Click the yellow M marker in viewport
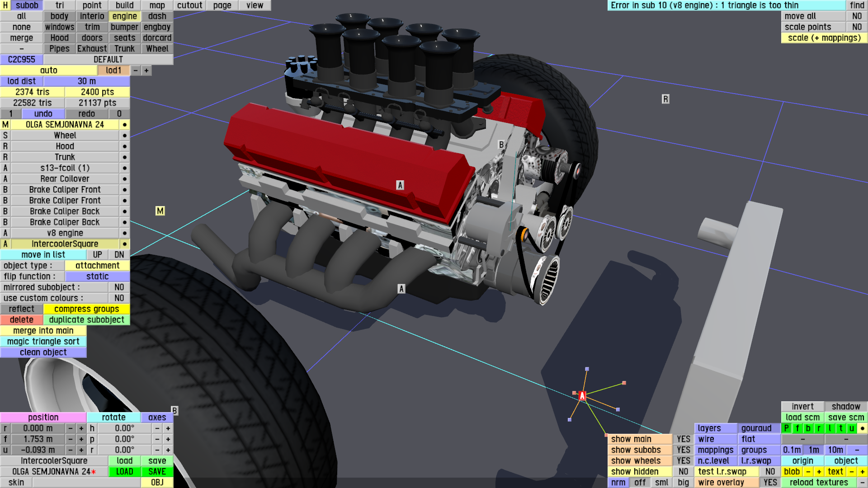Viewport: 868px width, 488px height. tap(160, 211)
